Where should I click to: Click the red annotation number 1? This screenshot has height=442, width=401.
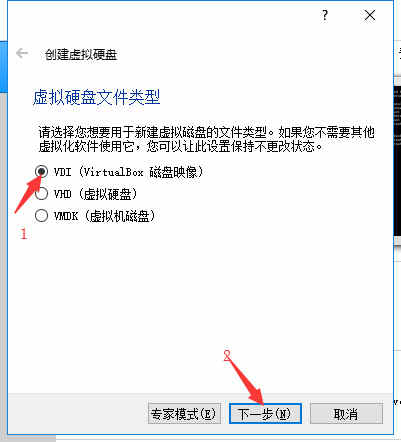23,234
